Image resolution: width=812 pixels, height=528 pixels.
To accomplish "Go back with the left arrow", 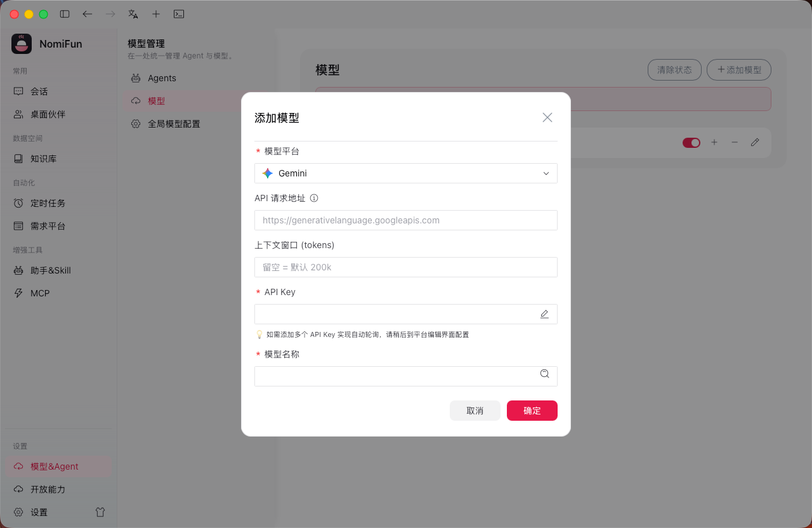I will [x=88, y=14].
